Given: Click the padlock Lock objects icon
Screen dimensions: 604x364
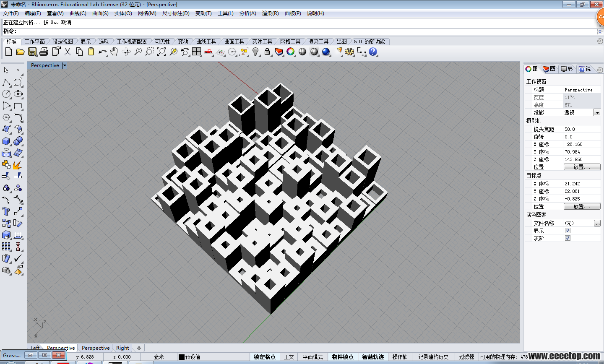Looking at the screenshot, I should tap(267, 52).
